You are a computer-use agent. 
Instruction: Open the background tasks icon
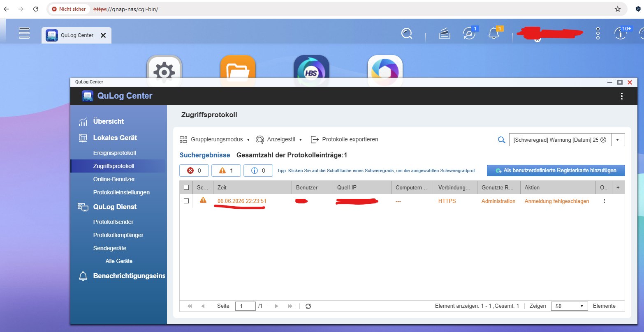[x=444, y=34]
